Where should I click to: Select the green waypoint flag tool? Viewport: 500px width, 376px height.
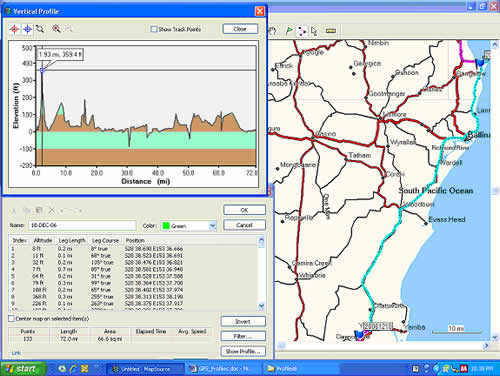[x=289, y=31]
